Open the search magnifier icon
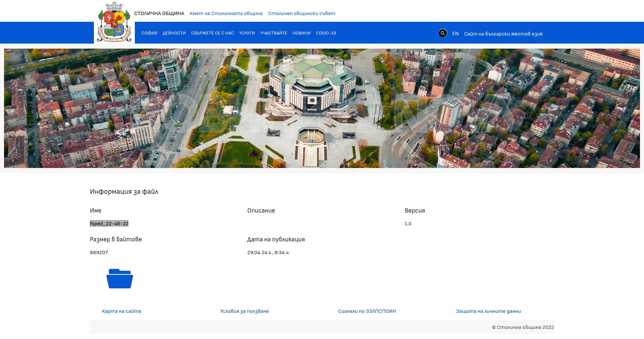Viewport: 644px width, 339px height. (x=443, y=33)
